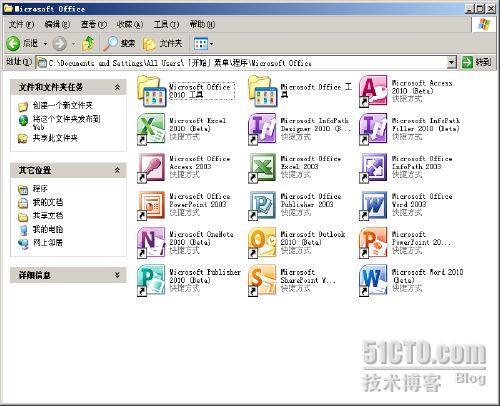Viewport: 500px width, 406px height.
Task: Open the Views dropdown arrow
Action: pos(211,44)
